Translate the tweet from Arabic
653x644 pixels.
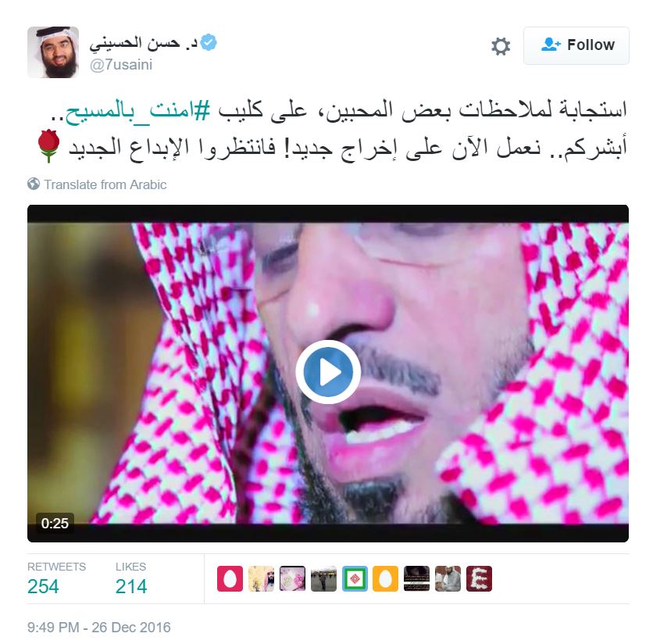pos(105,184)
